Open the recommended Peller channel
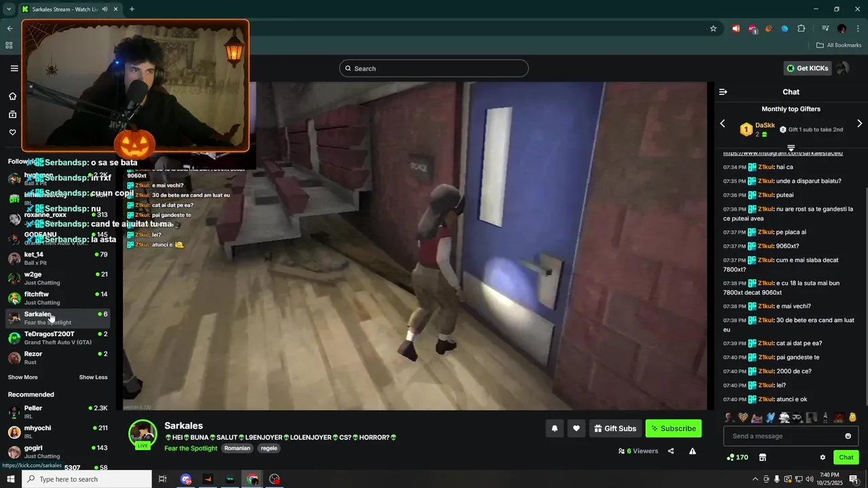868x488 pixels. click(58, 412)
